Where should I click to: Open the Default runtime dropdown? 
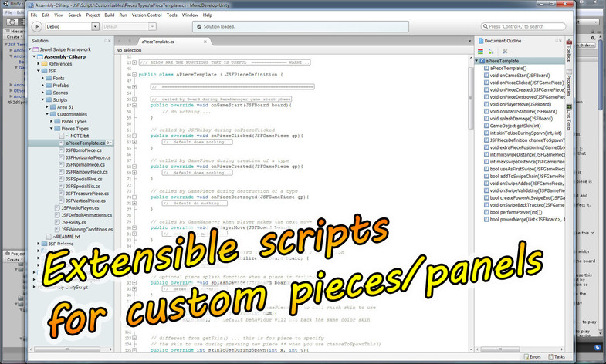(x=152, y=27)
